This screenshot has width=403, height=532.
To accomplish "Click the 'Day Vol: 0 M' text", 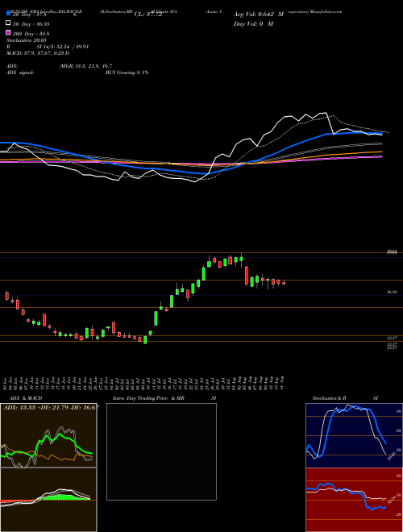I will click(x=253, y=24).
